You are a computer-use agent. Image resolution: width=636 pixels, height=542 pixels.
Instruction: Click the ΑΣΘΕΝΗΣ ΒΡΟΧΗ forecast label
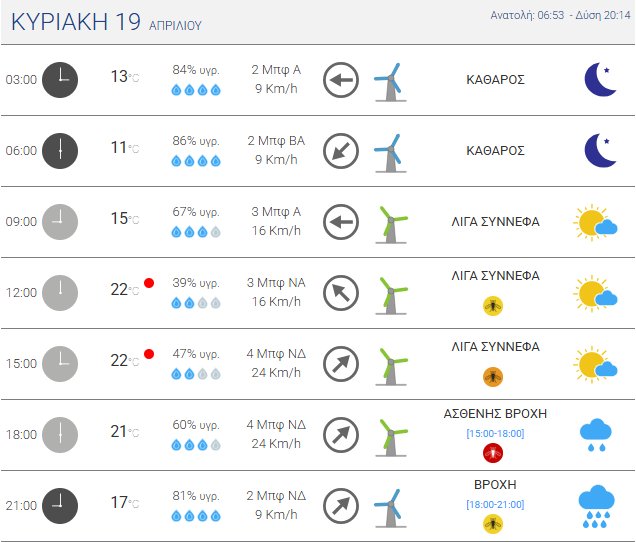[x=495, y=414]
